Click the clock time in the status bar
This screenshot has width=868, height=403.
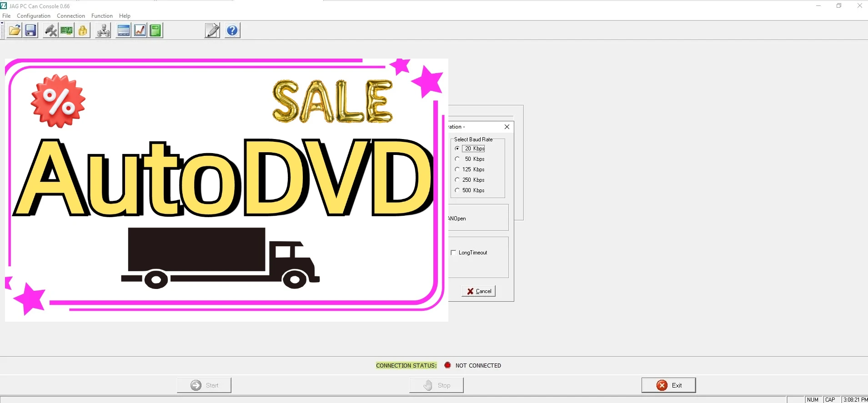tap(855, 400)
